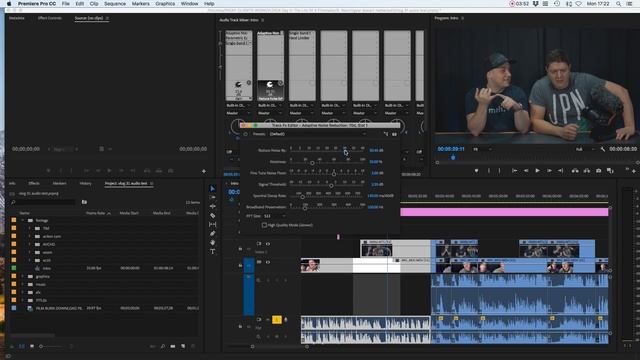Toggle lower video track output eye
This screenshot has height=360, width=640.
pyautogui.click(x=268, y=262)
